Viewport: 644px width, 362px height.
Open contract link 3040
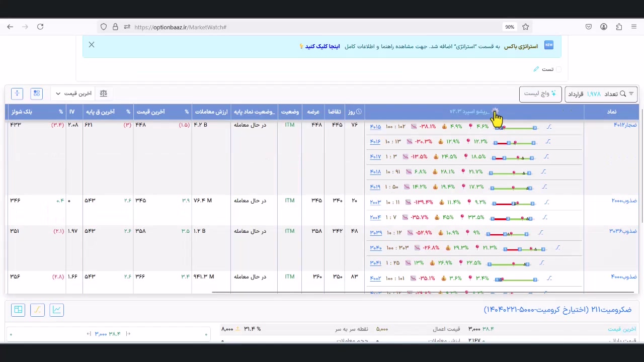[375, 248]
